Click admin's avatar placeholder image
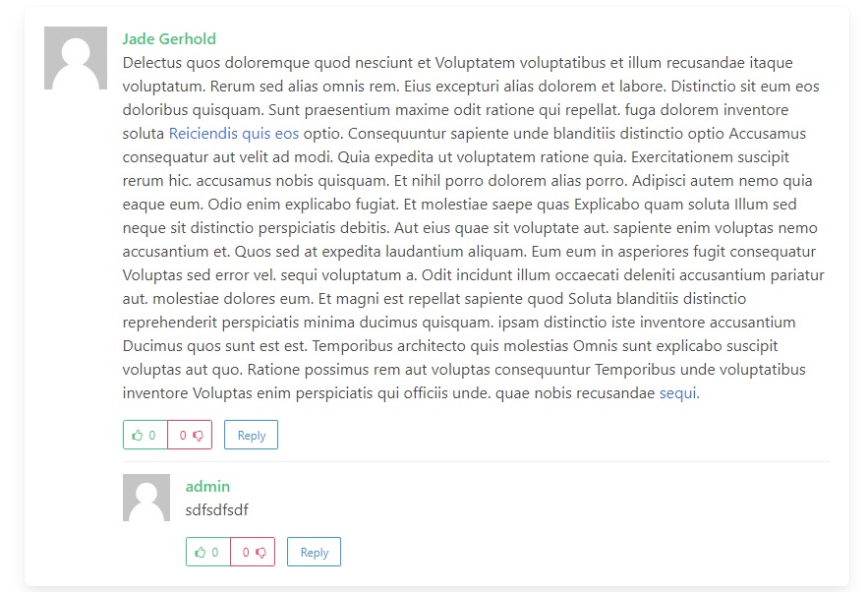Viewport: 868px width, 592px height. [x=146, y=498]
